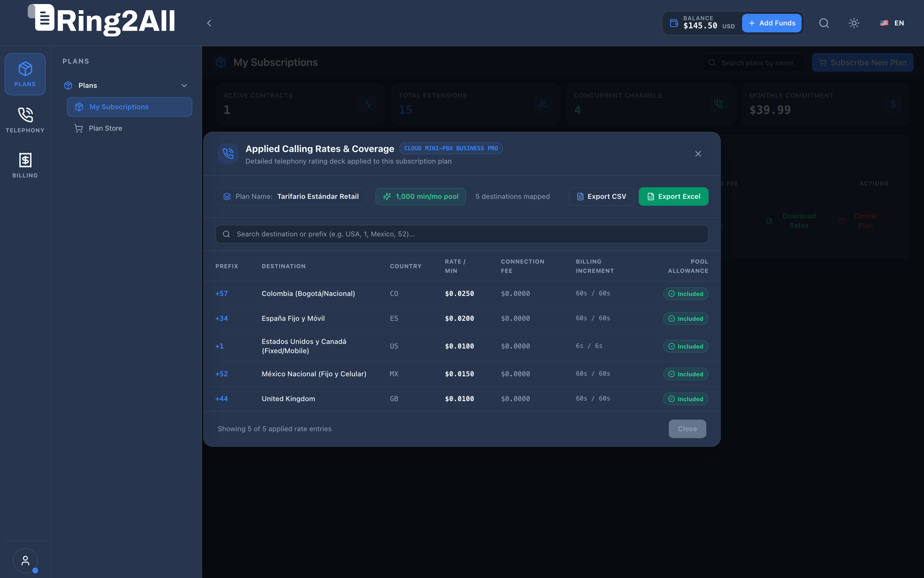
Task: Click the +34 prefix
Action: coord(221,318)
